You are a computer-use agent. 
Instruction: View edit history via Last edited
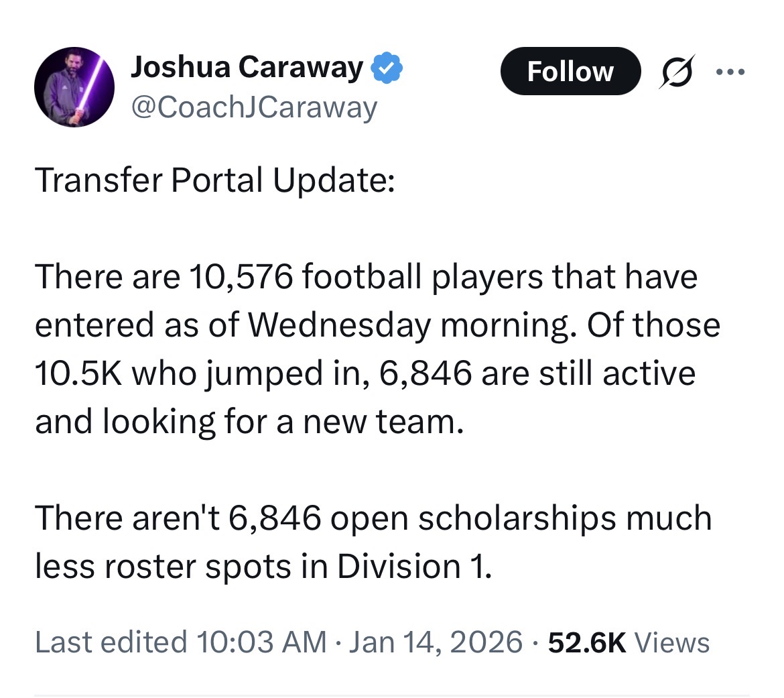pos(111,642)
